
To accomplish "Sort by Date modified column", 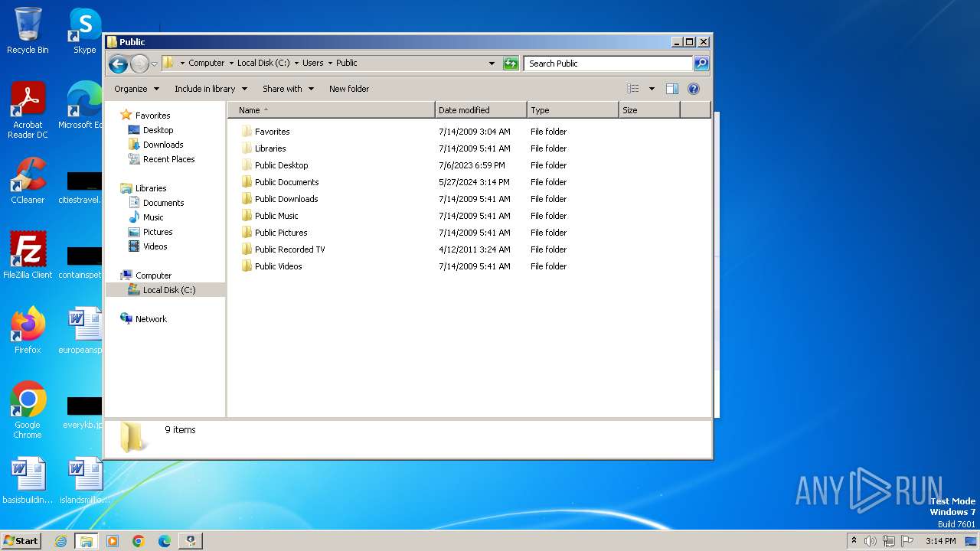I will coord(481,110).
